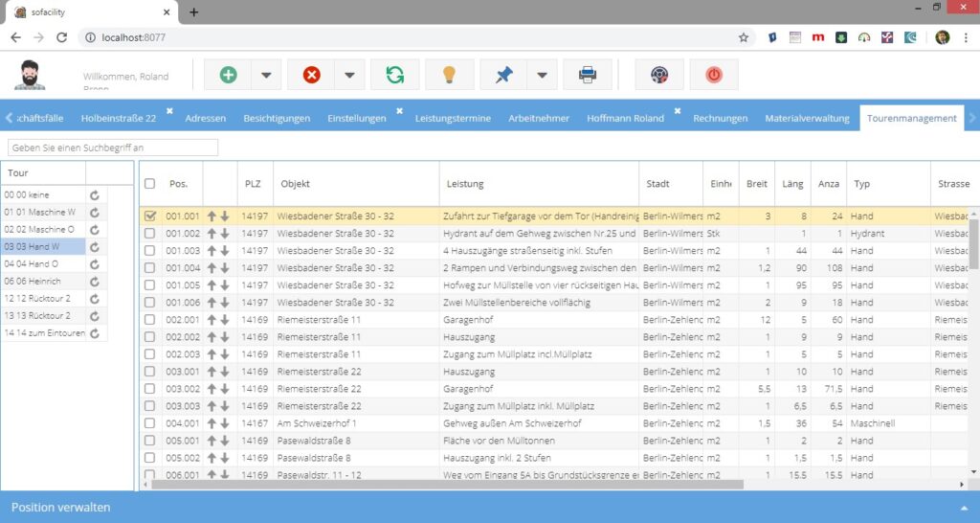The height and width of the screenshot is (523, 980).
Task: Reload tour 03 03 Hand W
Action: (95, 247)
